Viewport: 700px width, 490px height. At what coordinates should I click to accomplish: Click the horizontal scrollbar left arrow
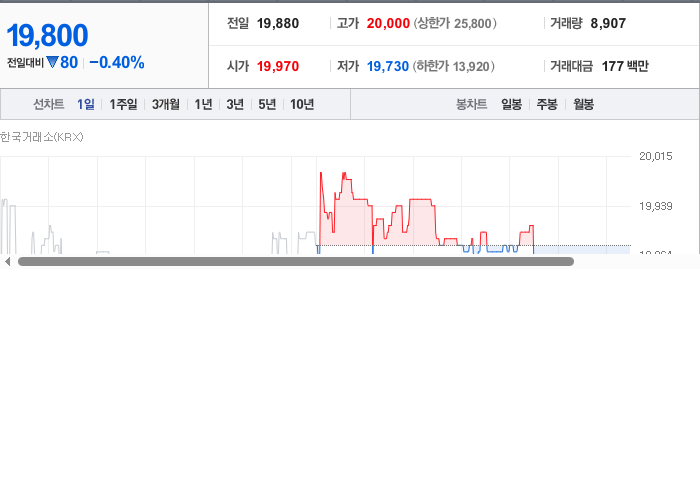point(7,262)
